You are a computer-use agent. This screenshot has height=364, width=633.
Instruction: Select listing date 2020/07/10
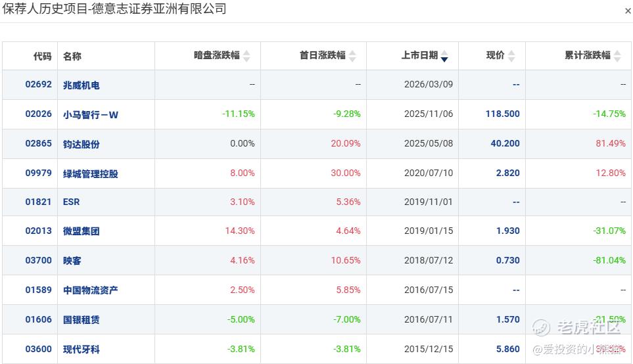click(x=429, y=173)
